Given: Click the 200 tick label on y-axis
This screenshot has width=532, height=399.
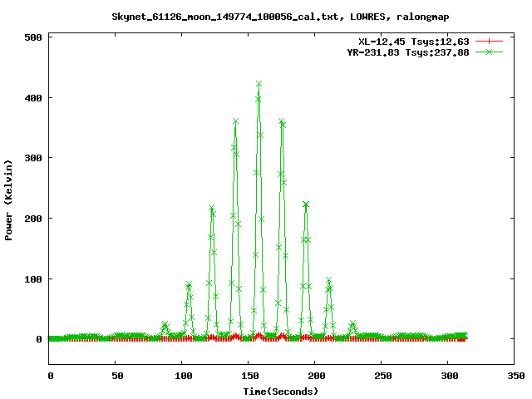Looking at the screenshot, I should [33, 219].
